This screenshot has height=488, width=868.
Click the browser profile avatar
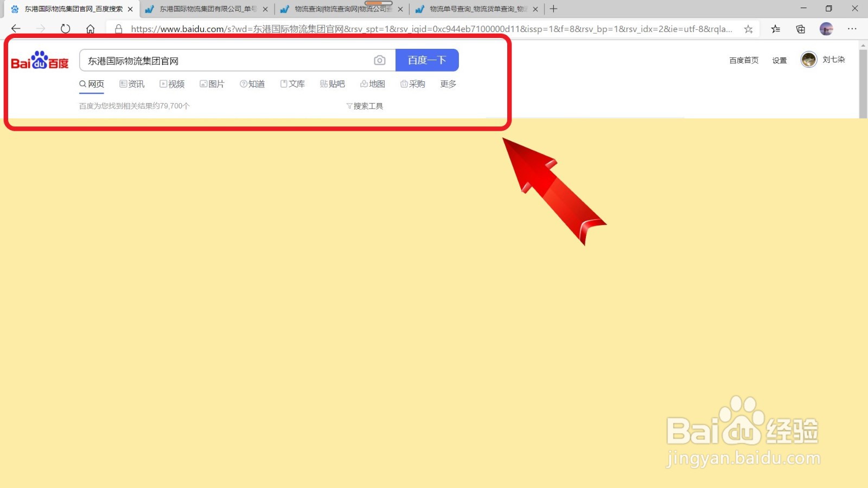(x=826, y=29)
